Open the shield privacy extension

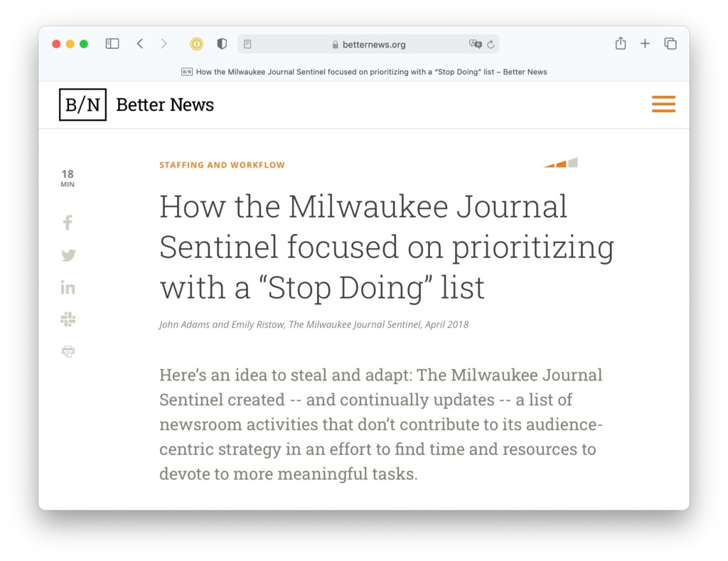(x=221, y=43)
